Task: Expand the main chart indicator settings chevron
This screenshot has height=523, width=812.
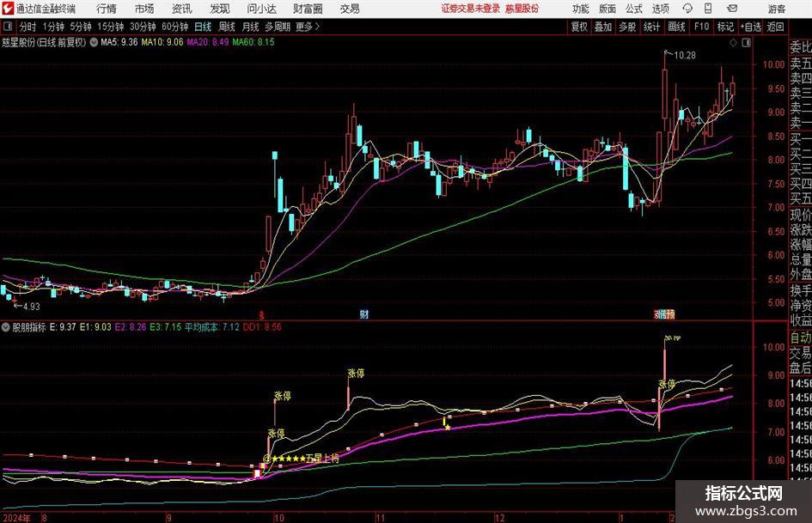Action: coord(94,42)
